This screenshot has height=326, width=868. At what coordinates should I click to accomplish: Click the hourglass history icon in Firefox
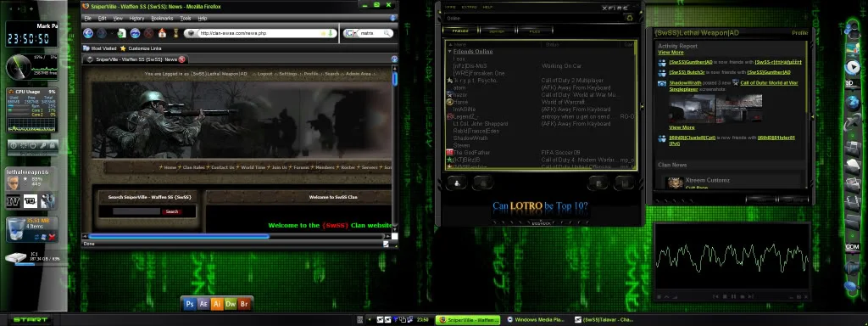pos(176,33)
